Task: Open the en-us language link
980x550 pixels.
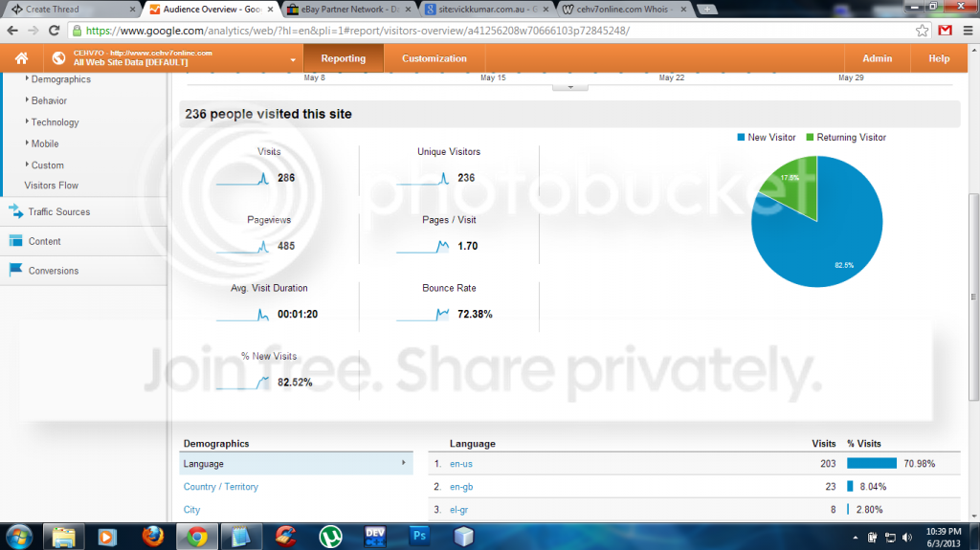Action: [461, 464]
